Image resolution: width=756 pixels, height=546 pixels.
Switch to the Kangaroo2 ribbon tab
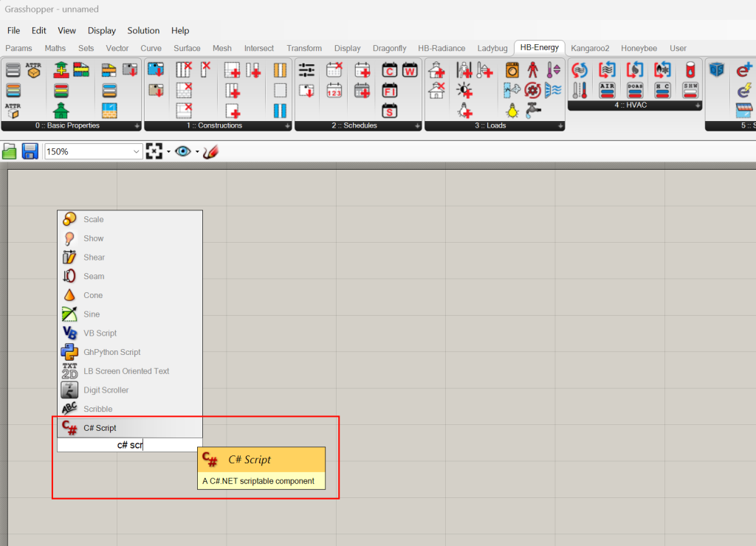[x=589, y=47]
